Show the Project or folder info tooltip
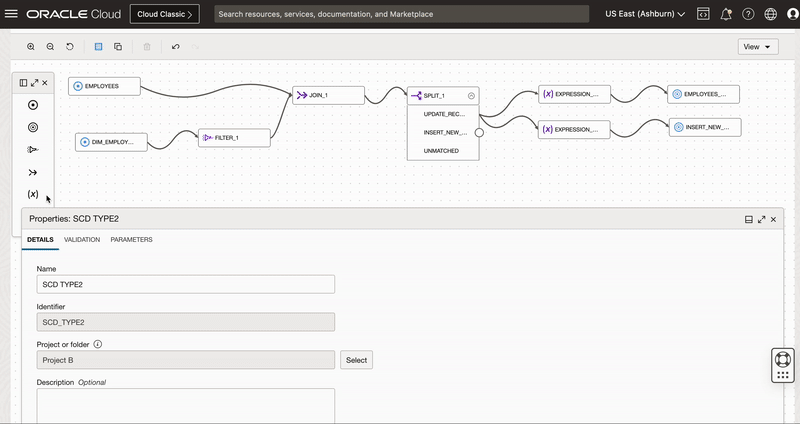This screenshot has width=800, height=424. pyautogui.click(x=97, y=344)
